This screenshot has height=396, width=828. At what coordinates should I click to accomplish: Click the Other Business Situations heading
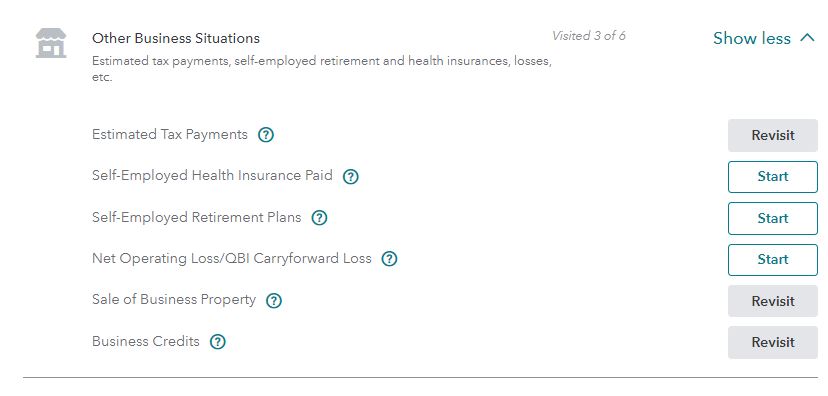point(176,39)
